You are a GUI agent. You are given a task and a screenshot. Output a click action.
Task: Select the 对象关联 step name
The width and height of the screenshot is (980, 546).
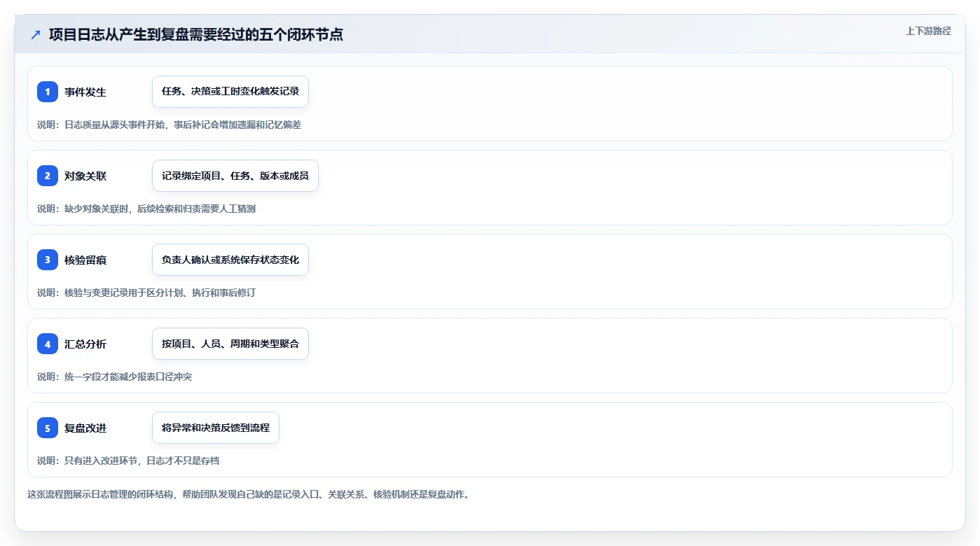click(x=85, y=176)
